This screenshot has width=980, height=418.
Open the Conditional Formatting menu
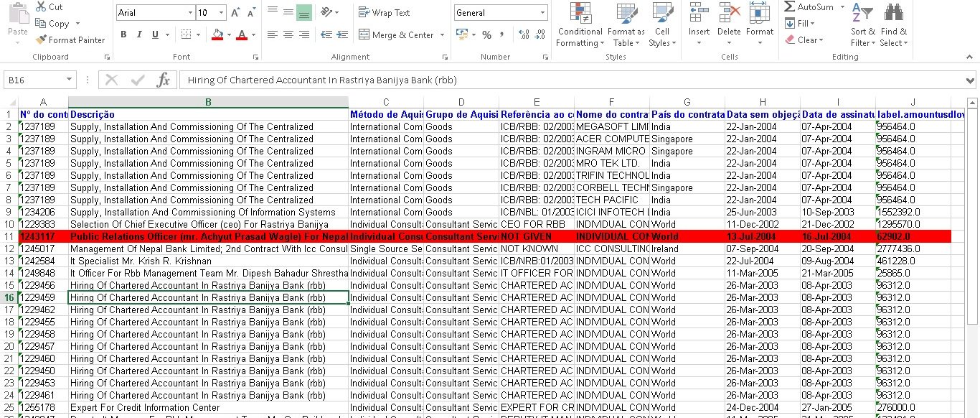pos(580,25)
